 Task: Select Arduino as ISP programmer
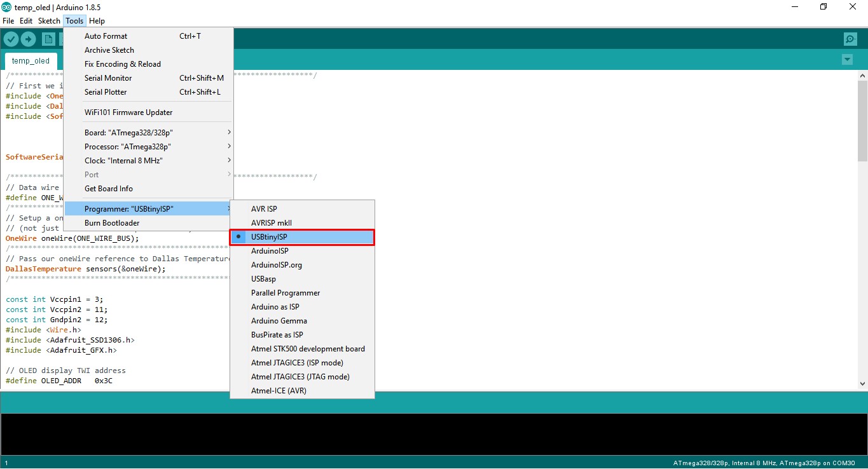[x=302, y=307]
